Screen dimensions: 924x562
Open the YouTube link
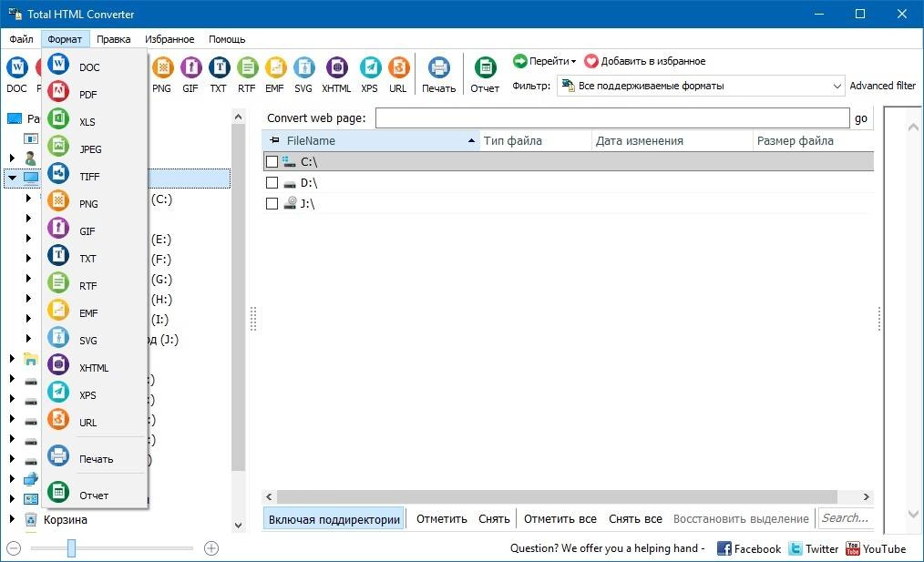876,548
